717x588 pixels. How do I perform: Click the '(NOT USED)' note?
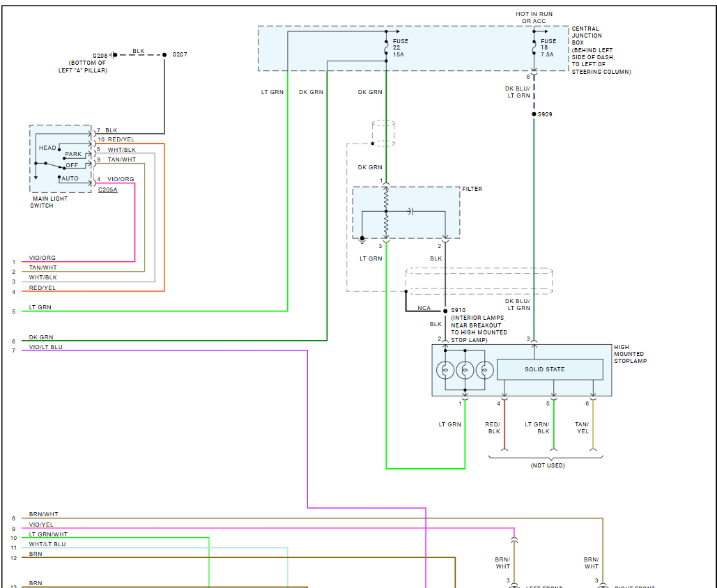548,465
